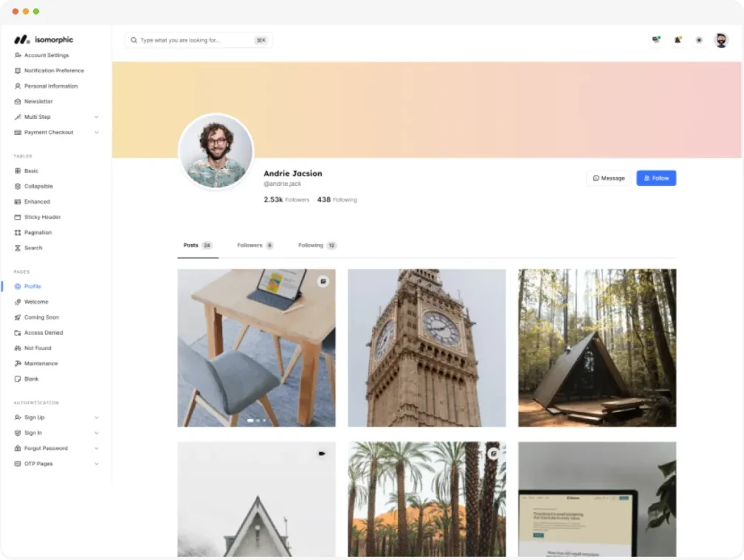Open the desk and chair post
The width and height of the screenshot is (744, 560).
click(x=257, y=348)
